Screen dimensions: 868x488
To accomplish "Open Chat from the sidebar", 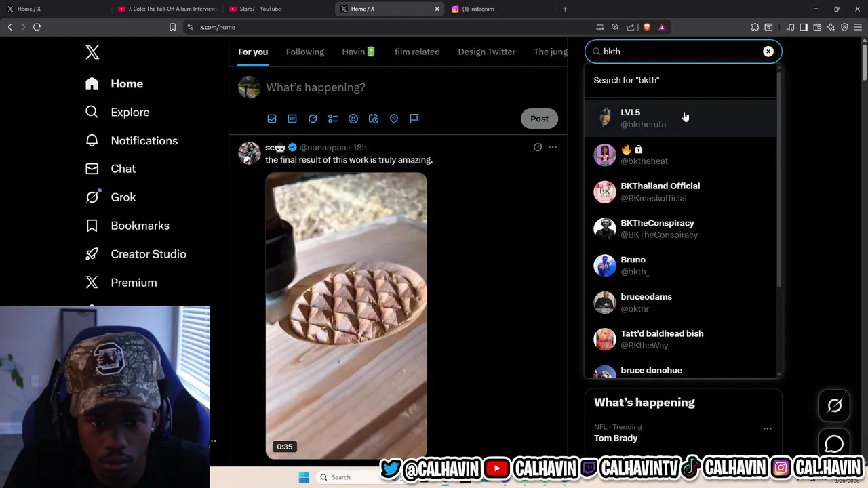I will click(x=110, y=169).
